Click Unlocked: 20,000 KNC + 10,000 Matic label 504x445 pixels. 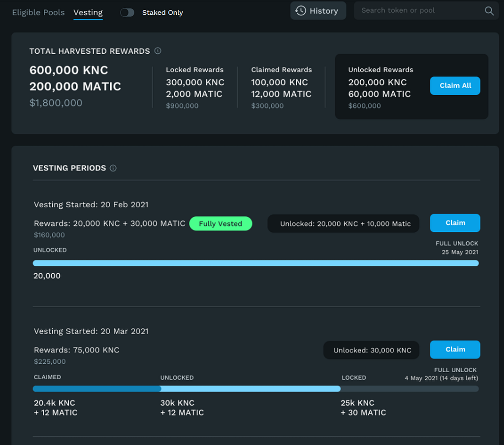345,223
